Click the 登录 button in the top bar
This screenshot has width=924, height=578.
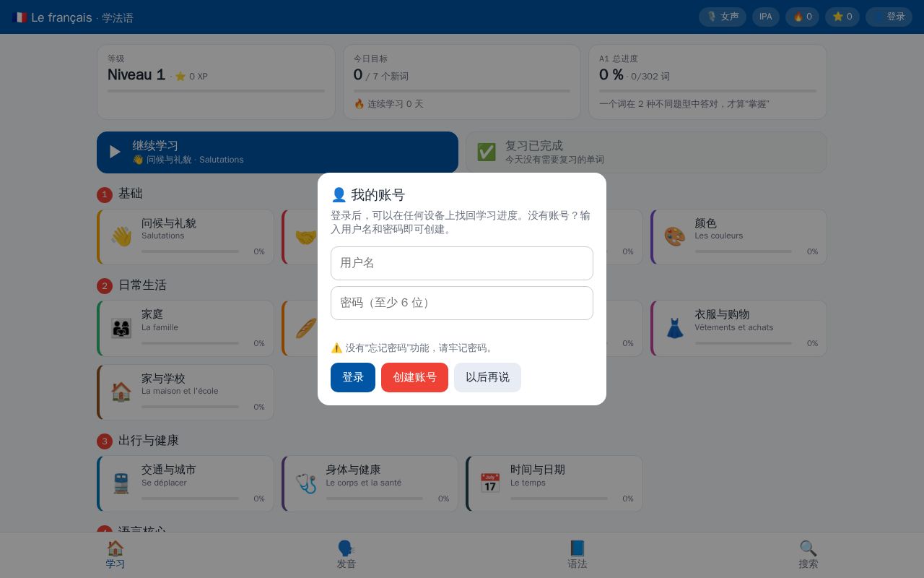coord(889,17)
